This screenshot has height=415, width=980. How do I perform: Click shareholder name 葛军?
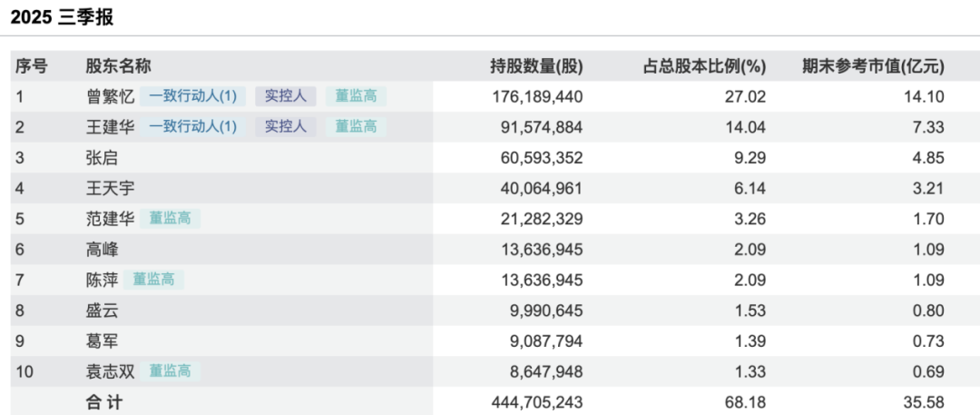pyautogui.click(x=102, y=341)
